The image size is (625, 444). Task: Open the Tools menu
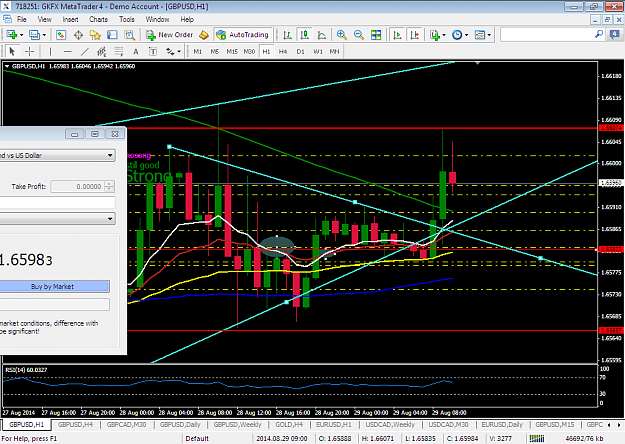click(127, 19)
